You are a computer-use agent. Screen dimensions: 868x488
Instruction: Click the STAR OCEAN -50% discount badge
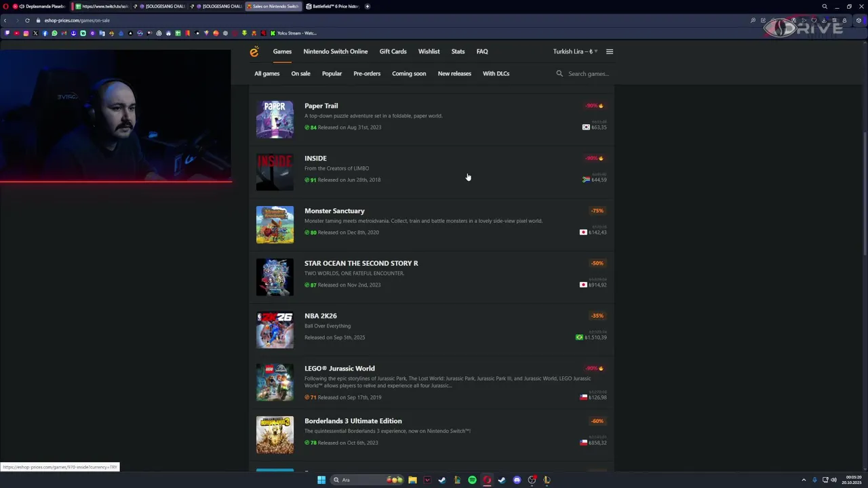597,263
